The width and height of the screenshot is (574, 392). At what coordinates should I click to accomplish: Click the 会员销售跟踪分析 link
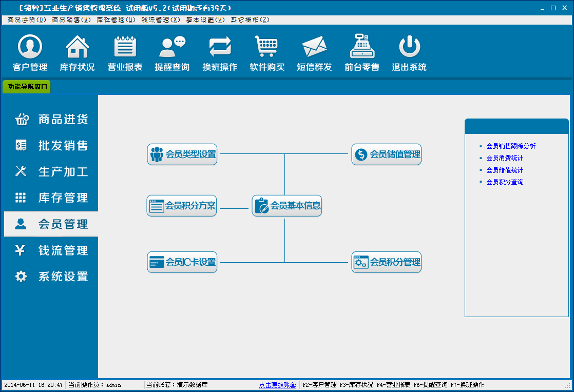(x=511, y=146)
